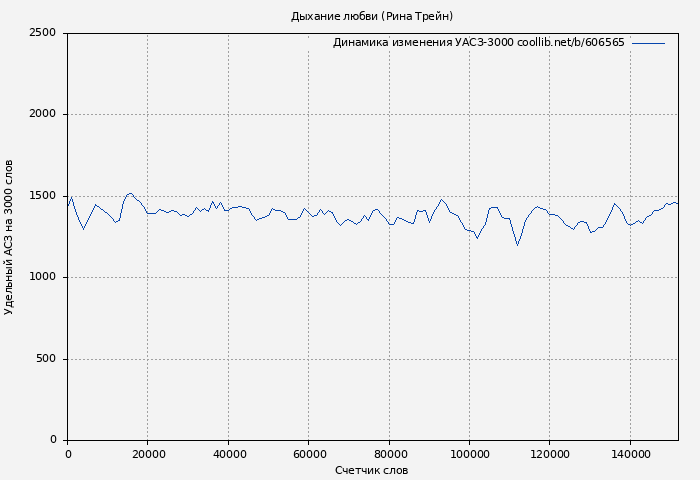Click the y-axis label "Удельный АСЗ на 3000 слов"
This screenshot has height=480, width=700.
click(10, 237)
